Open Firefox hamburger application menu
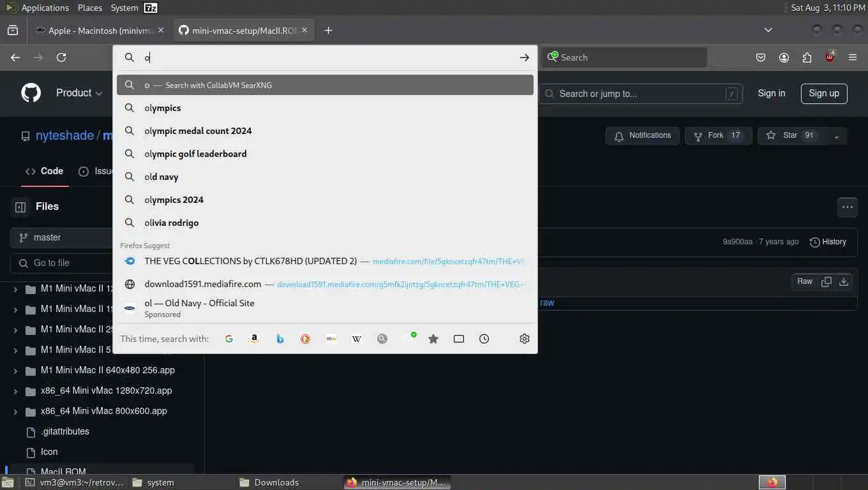Screen dimensions: 868x490 pos(853,57)
